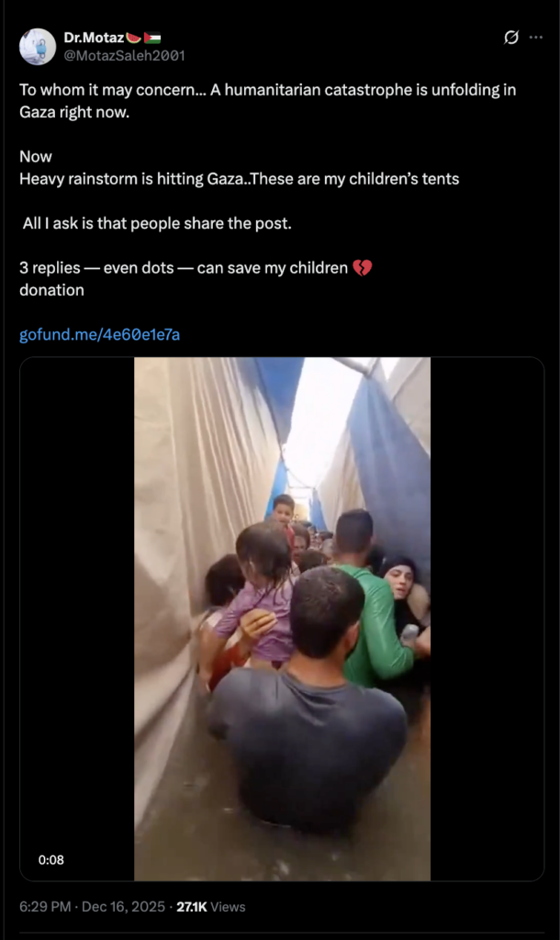The image size is (560, 940).
Task: Open the Dr.Motaz display name link
Action: click(94, 38)
